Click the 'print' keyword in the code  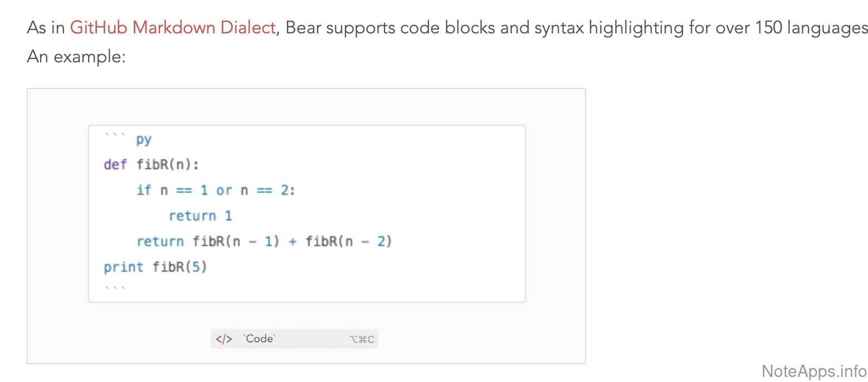click(124, 267)
